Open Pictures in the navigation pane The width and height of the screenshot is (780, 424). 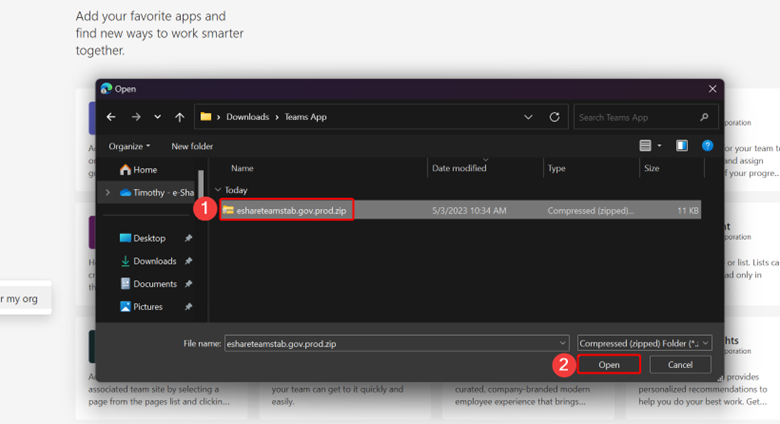[141, 307]
